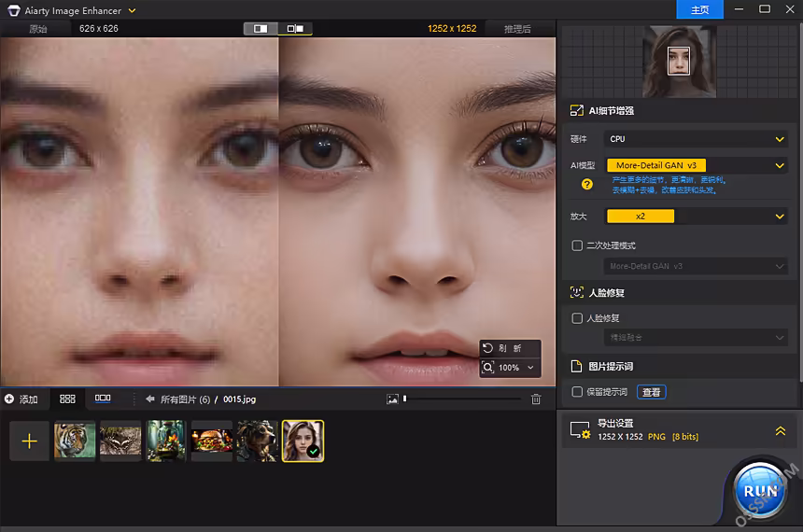Open the 硬件 CPU hardware dropdown
The height and width of the screenshot is (532, 803).
pos(696,139)
